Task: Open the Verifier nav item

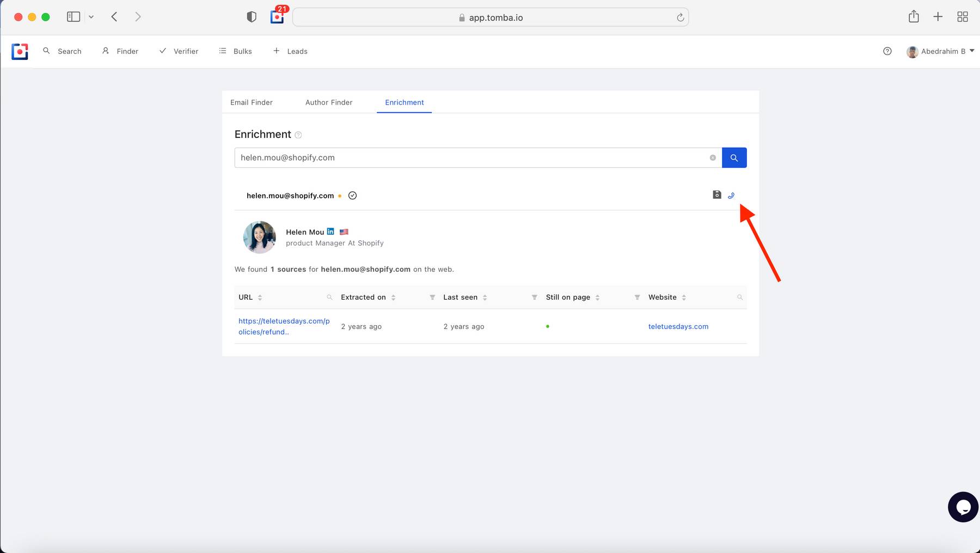Action: [x=179, y=51]
